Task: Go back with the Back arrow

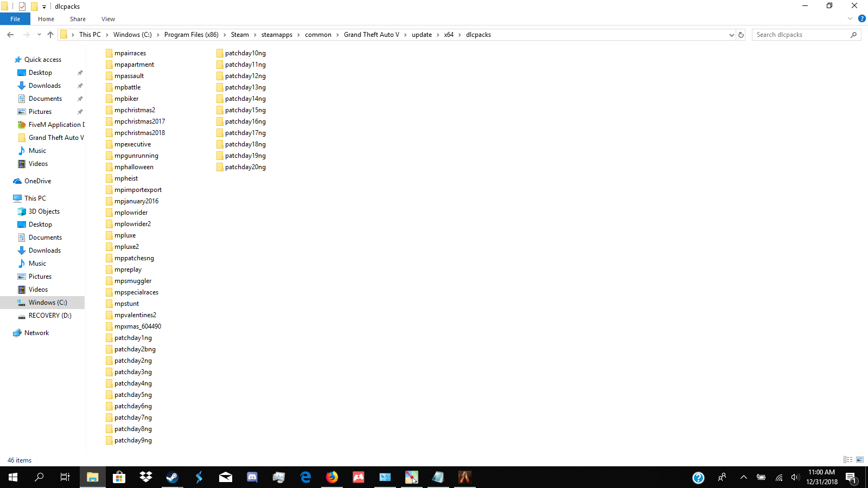Action: (10, 35)
